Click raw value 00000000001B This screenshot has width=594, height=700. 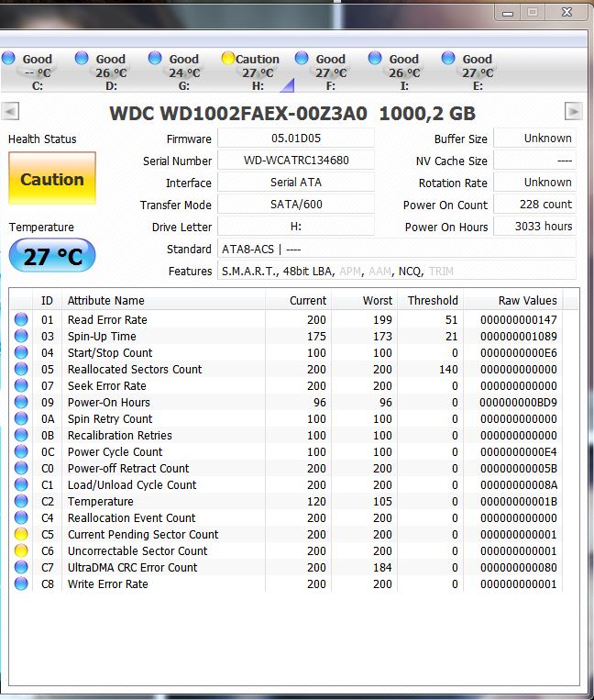(518, 501)
